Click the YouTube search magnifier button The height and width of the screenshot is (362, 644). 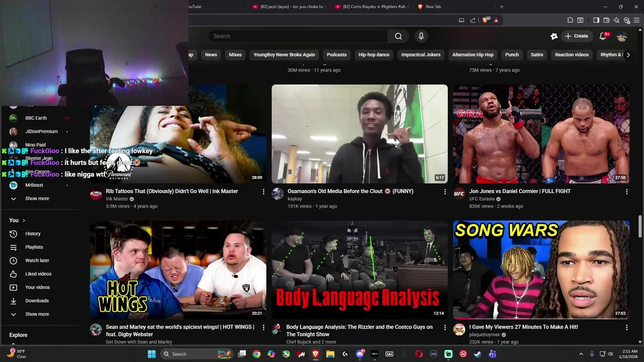398,36
